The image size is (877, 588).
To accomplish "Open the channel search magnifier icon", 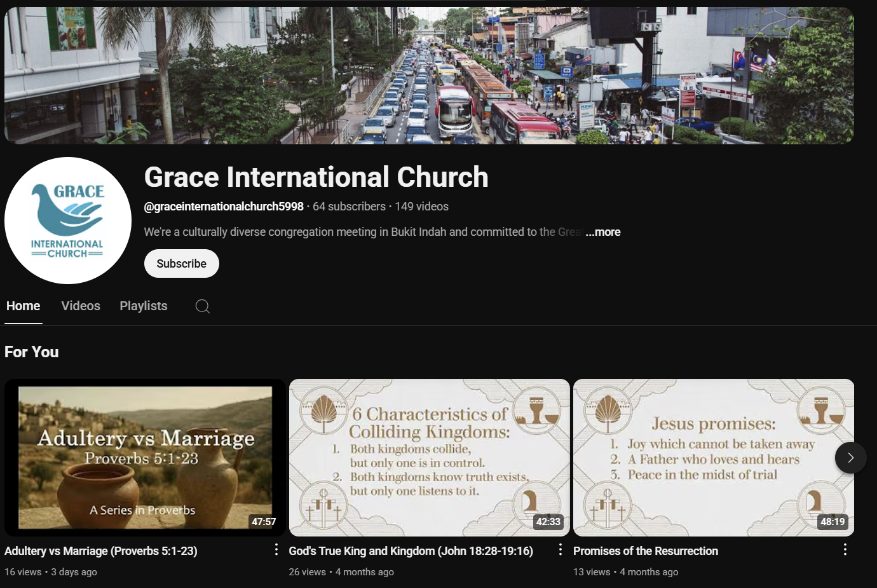I will coord(202,306).
